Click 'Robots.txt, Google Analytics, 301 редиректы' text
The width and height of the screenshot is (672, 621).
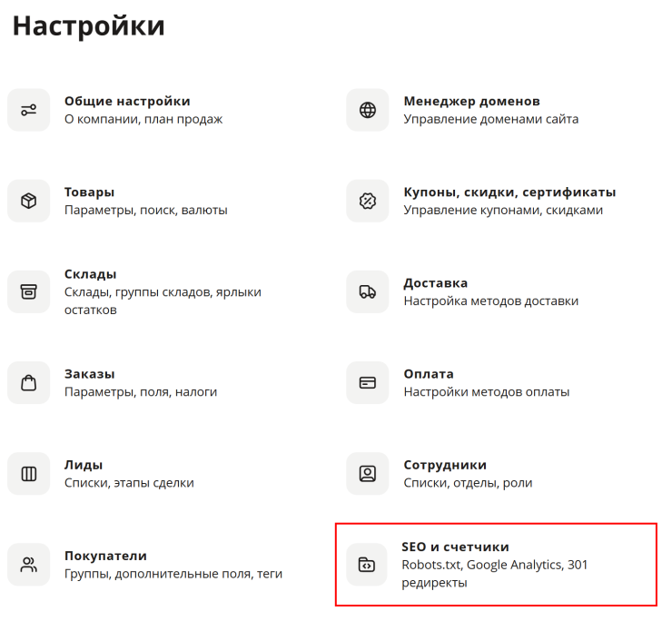[495, 574]
